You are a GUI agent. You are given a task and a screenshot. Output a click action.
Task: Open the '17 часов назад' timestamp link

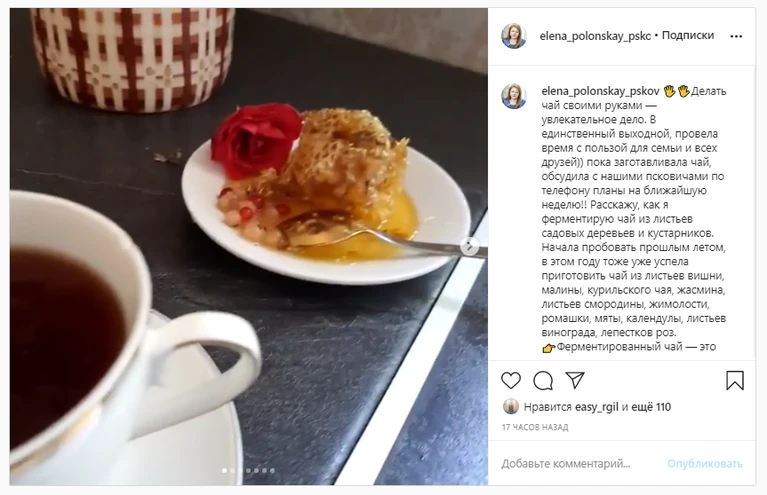(x=535, y=427)
